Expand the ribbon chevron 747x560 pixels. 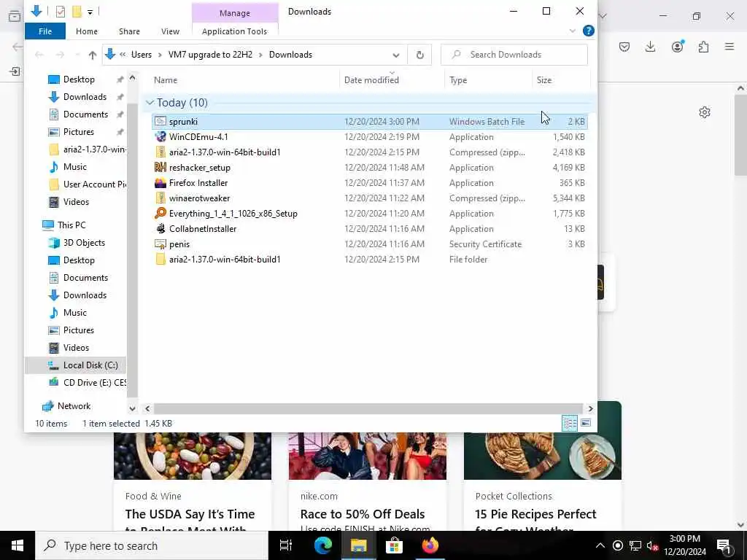point(572,31)
